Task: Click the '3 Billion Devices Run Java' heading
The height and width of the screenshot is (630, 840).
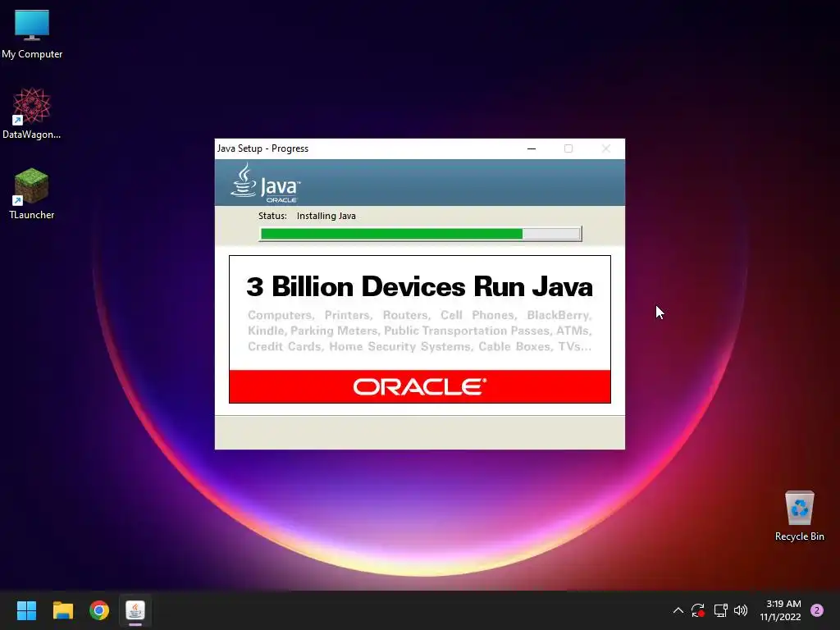Action: click(x=419, y=286)
